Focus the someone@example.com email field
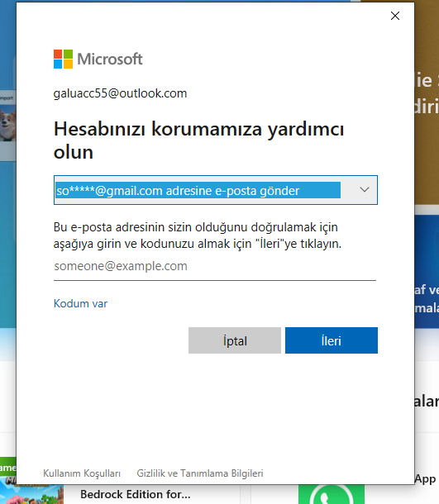This screenshot has width=439, height=504. click(215, 267)
